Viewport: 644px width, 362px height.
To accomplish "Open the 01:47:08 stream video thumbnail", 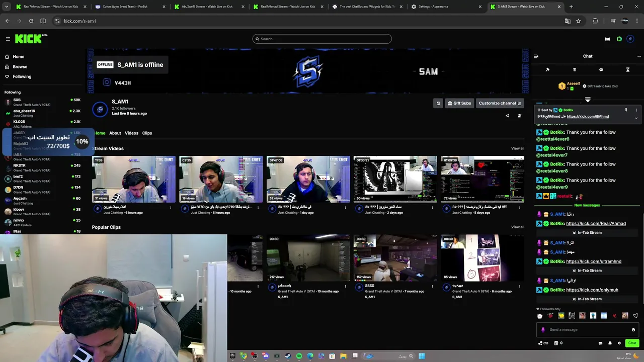I will tap(308, 179).
